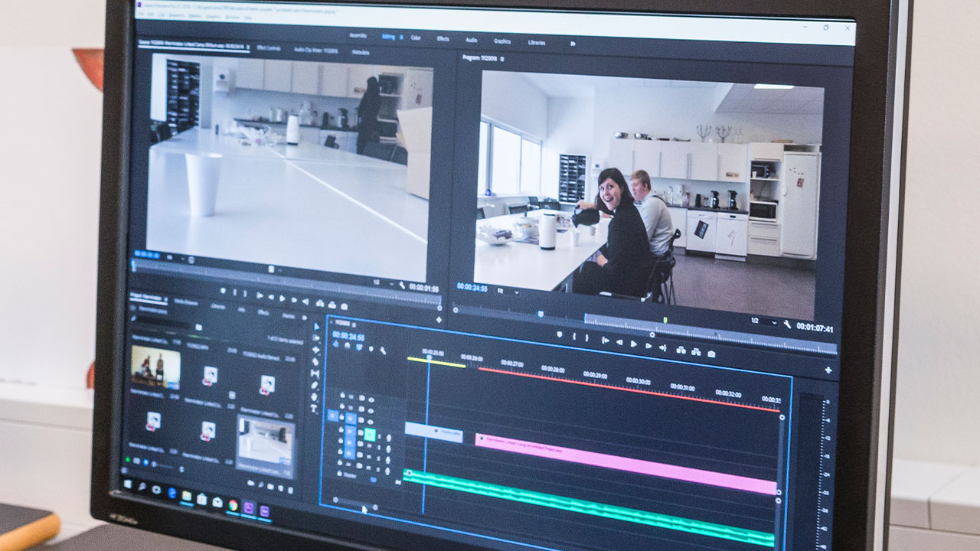Open Program monitor wrench settings

[x=787, y=324]
